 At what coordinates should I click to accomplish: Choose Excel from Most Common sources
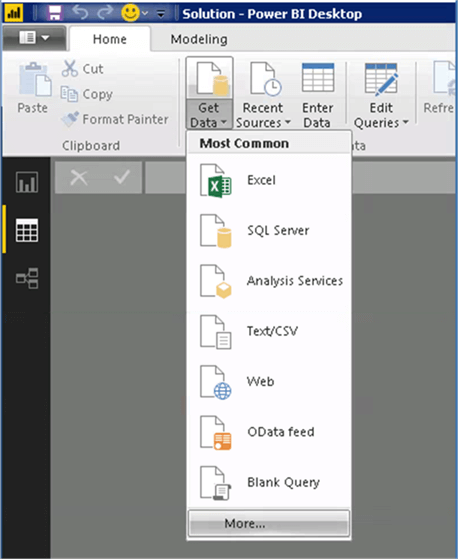[269, 180]
